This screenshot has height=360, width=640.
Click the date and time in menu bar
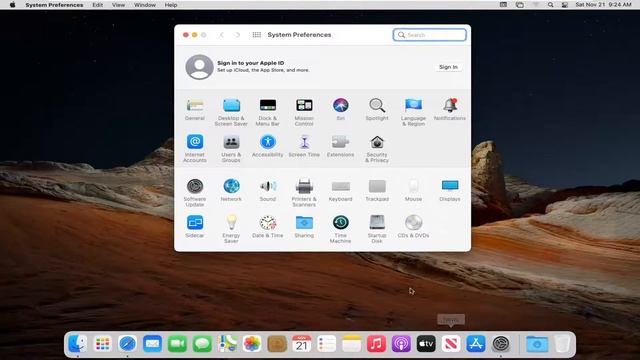603,5
